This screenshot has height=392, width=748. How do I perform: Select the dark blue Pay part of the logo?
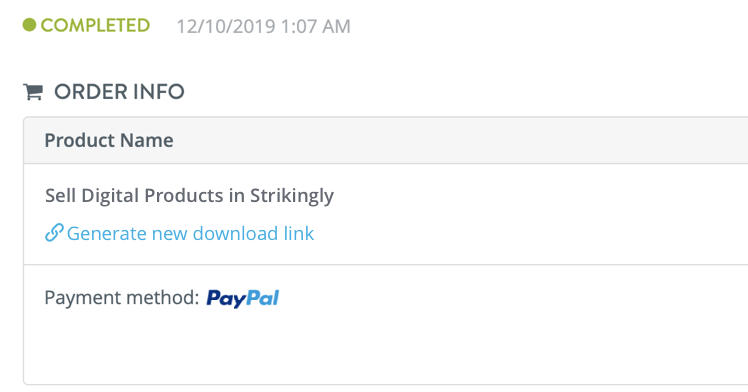[226, 299]
